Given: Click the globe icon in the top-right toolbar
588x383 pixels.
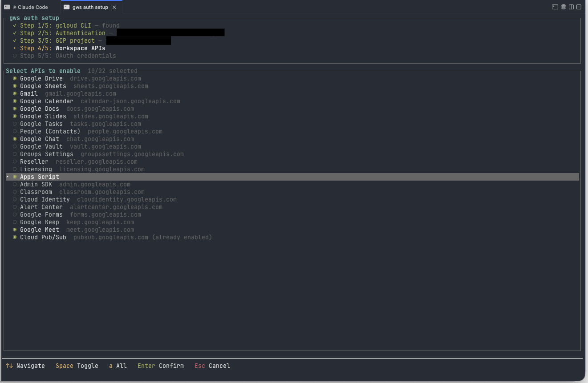Looking at the screenshot, I should [563, 7].
